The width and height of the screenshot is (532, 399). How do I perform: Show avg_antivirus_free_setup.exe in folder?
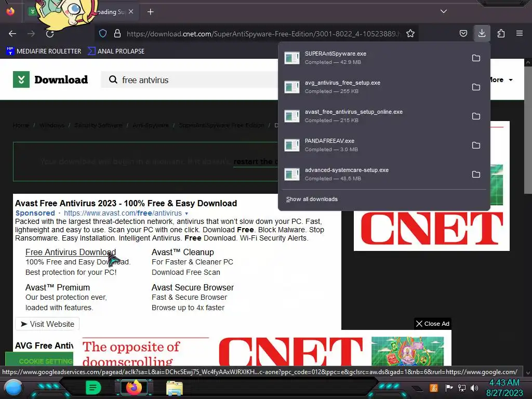tap(476, 87)
